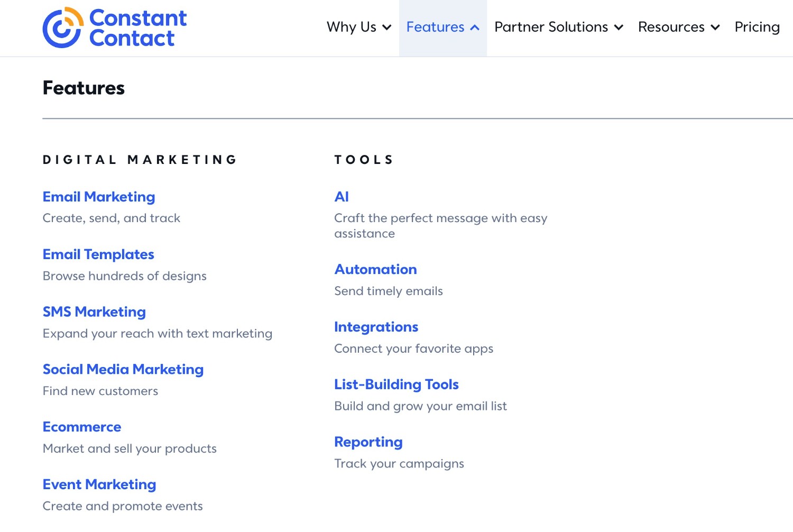Select the Features nav item
The height and width of the screenshot is (532, 793).
[443, 27]
